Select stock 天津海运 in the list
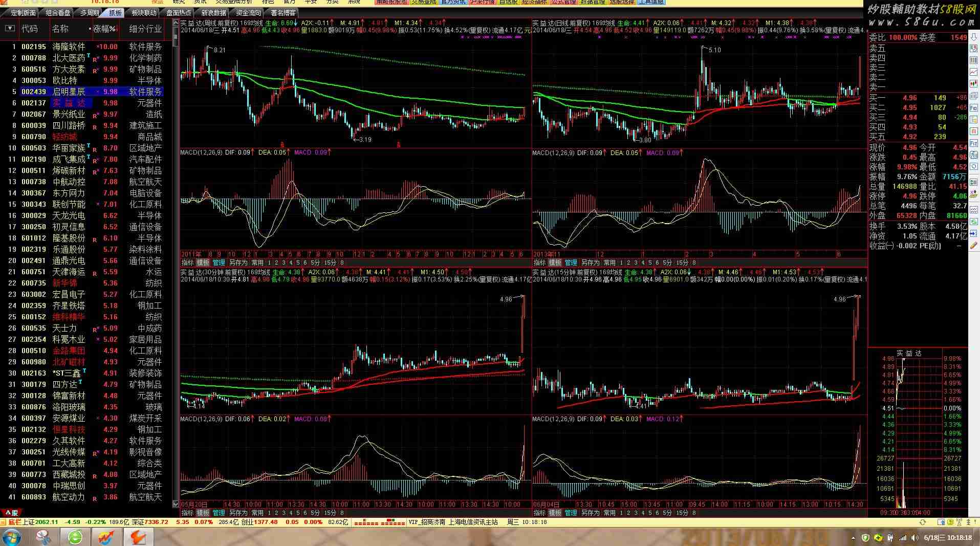The height and width of the screenshot is (546, 980). [x=69, y=272]
